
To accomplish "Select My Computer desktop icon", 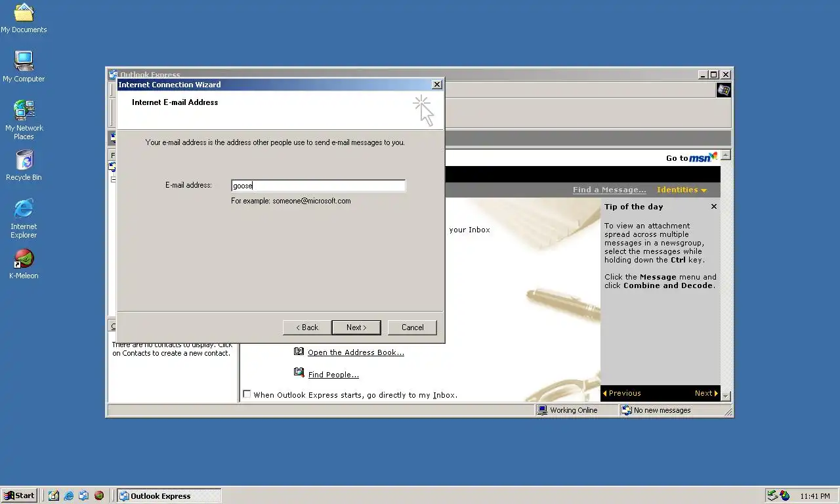I will 24,66.
